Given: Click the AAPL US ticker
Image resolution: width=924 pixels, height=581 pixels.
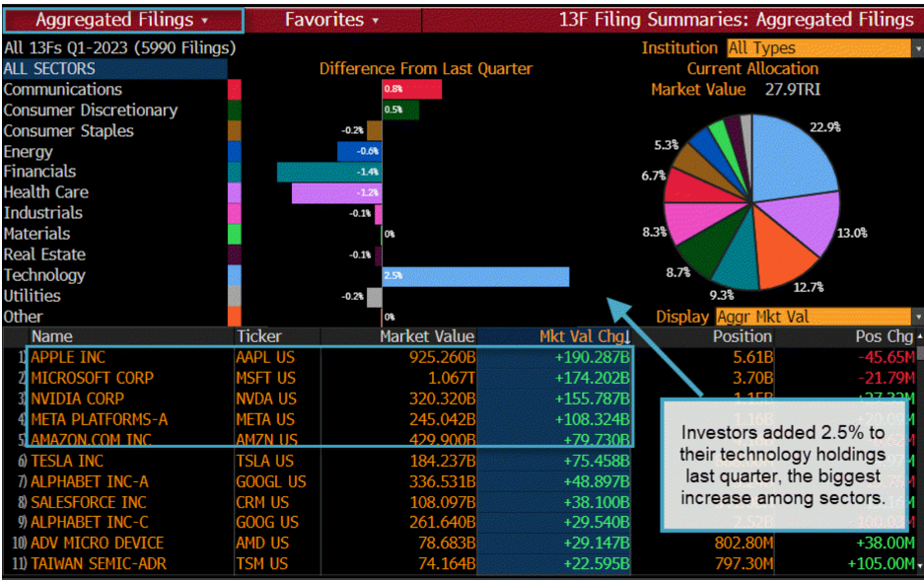Looking at the screenshot, I should point(265,357).
